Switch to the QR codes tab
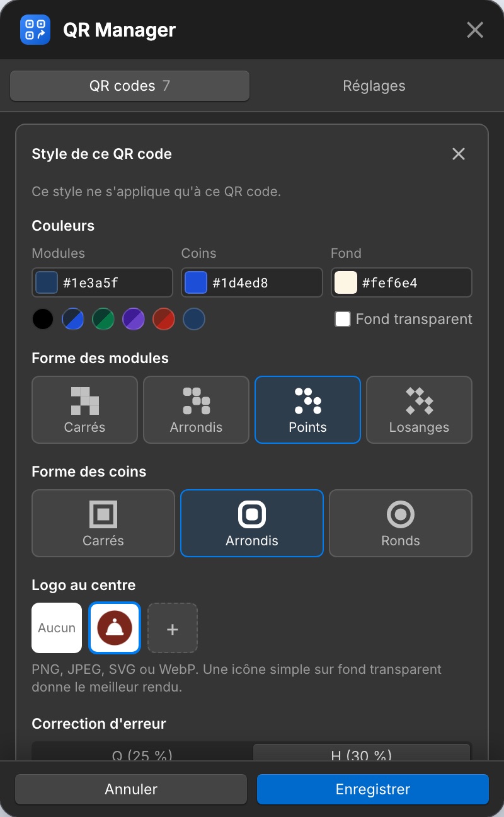Screen dimensions: 504x817 click(x=130, y=86)
